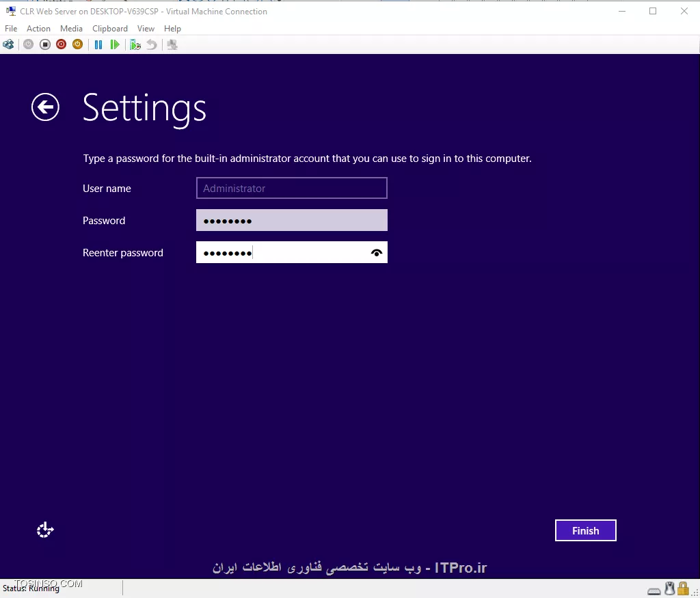Open the Media menu
The image size is (700, 598).
(x=71, y=28)
